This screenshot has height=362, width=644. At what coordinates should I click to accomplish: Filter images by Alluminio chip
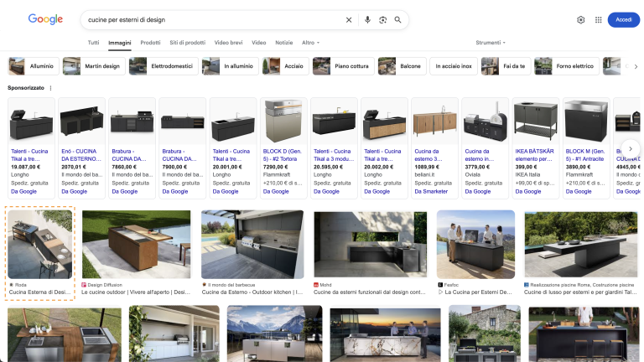click(34, 66)
